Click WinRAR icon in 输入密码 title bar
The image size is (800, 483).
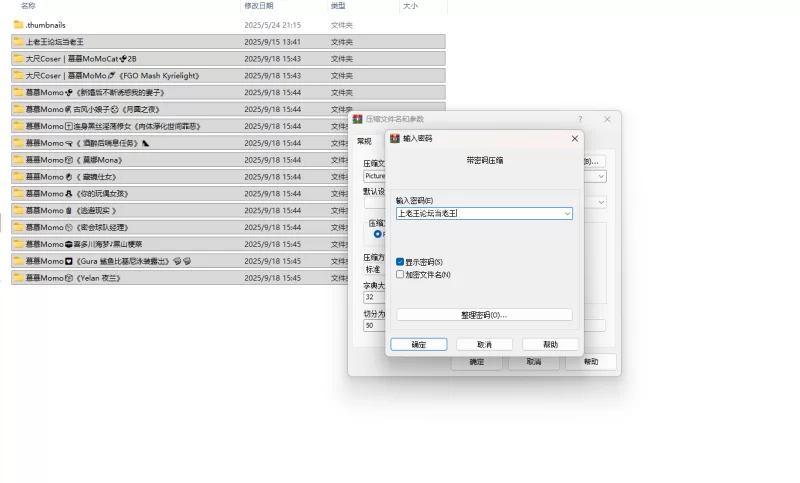coord(395,138)
